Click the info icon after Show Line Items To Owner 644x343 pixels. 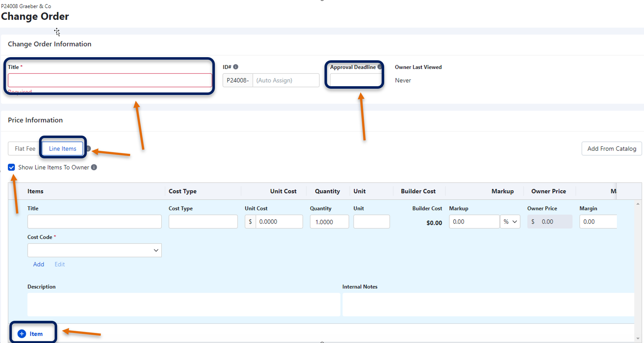click(x=94, y=167)
